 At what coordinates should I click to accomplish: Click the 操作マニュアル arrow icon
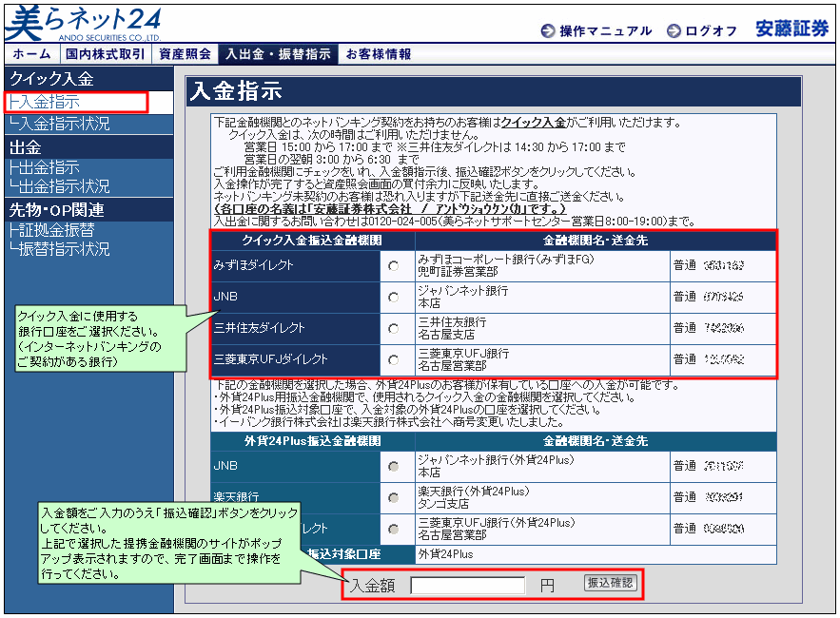coord(548,31)
